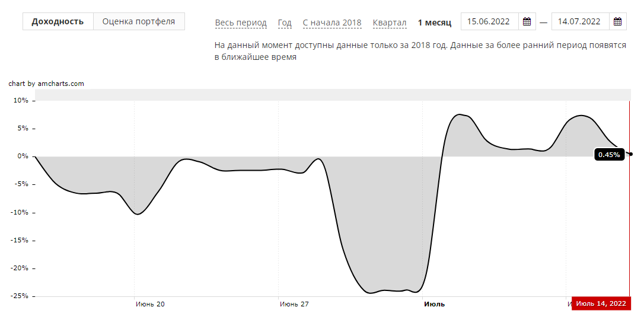Image resolution: width=644 pixels, height=323 pixels.
Task: Click the bold Июль axis label
Action: [x=434, y=304]
